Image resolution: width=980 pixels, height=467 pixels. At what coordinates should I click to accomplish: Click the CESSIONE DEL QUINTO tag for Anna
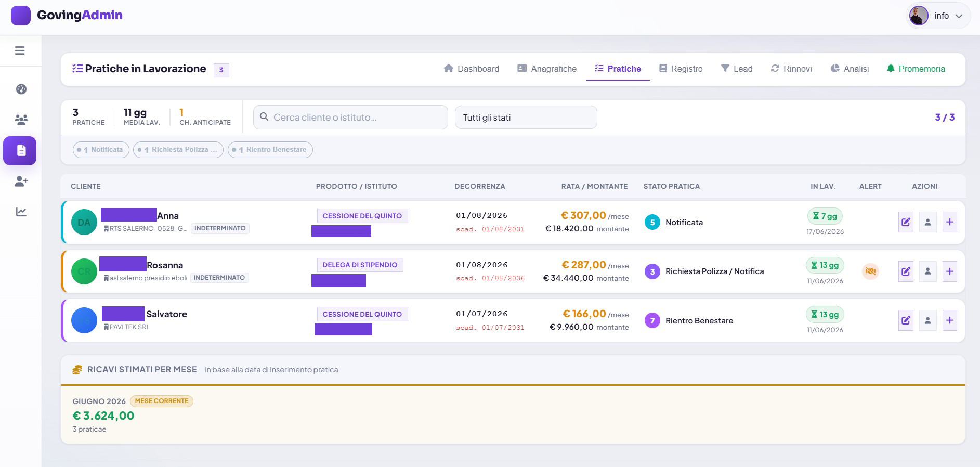(x=362, y=216)
